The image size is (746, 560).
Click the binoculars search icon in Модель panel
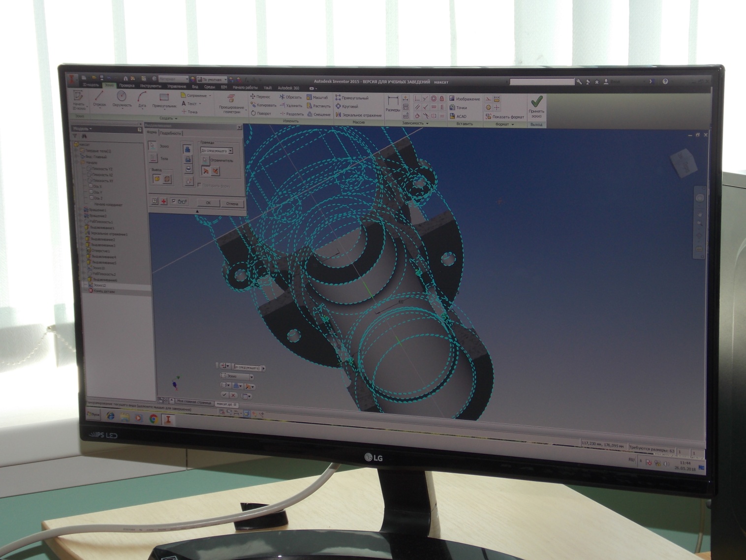[x=84, y=136]
